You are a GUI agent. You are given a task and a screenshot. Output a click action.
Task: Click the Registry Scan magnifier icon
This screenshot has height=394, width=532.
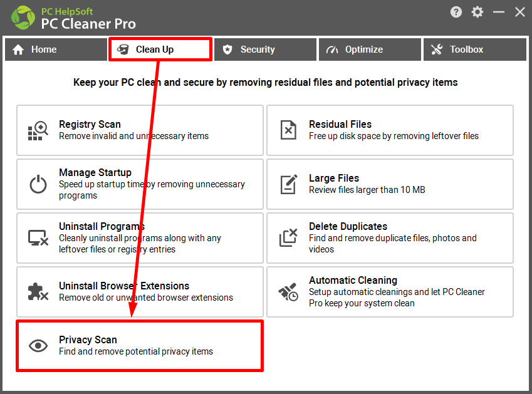point(38,130)
